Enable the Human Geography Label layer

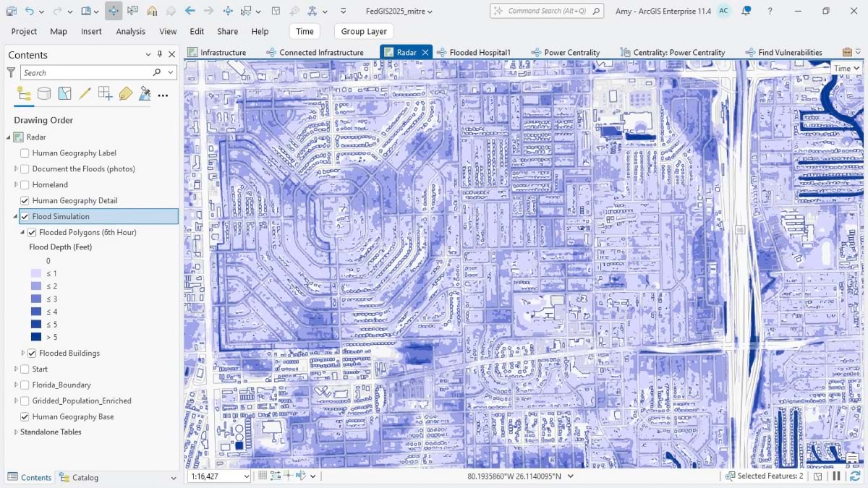click(25, 153)
